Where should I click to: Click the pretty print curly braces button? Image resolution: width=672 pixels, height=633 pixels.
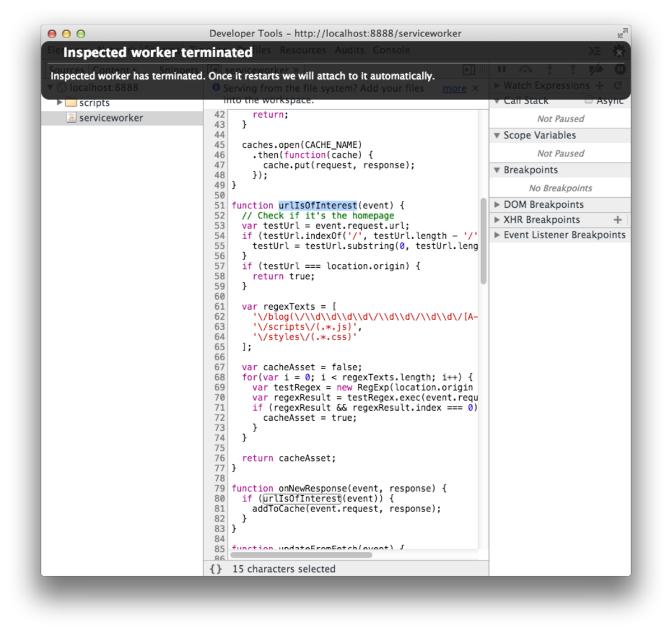(x=216, y=569)
